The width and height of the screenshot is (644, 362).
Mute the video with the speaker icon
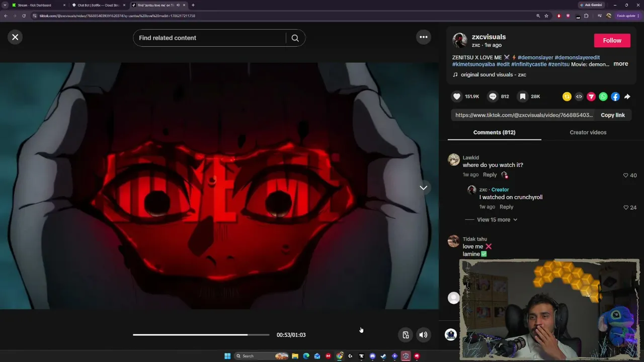424,335
